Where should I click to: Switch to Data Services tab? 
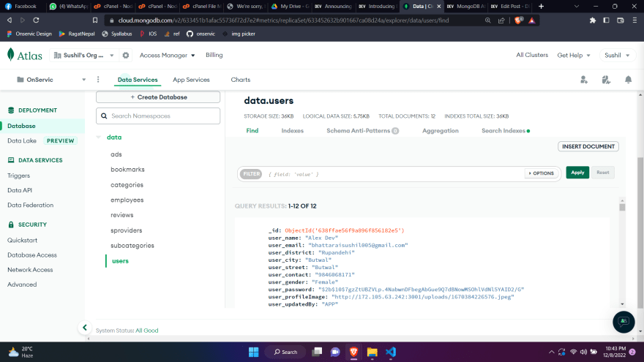pyautogui.click(x=138, y=80)
